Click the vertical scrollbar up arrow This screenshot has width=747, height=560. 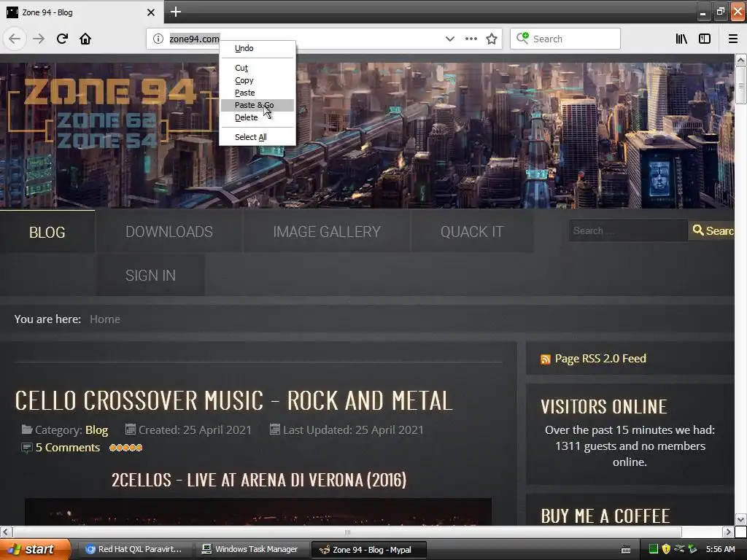[740, 60]
